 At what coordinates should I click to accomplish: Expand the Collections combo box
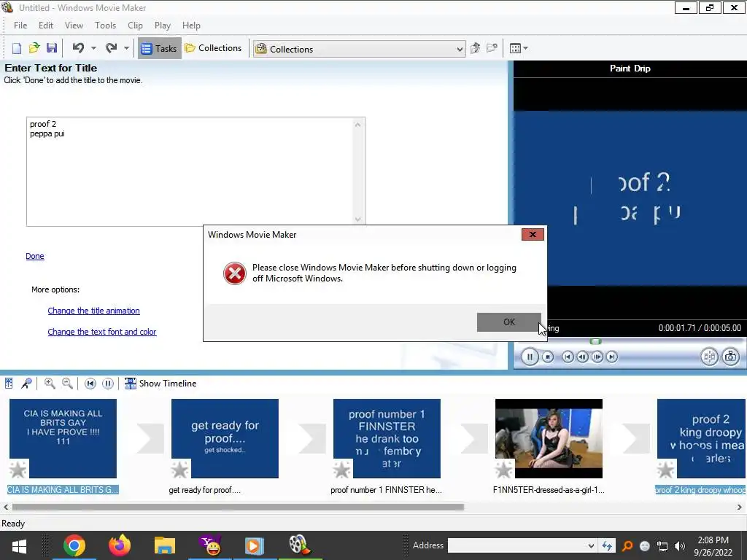[460, 49]
